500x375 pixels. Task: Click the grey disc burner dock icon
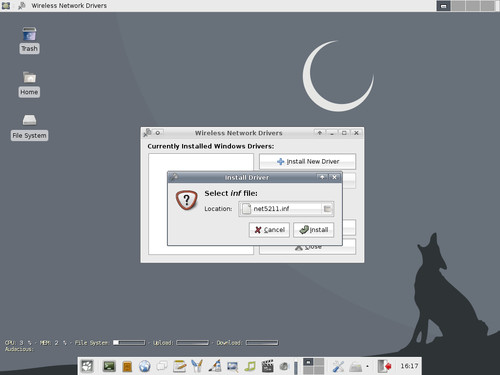pos(284,366)
